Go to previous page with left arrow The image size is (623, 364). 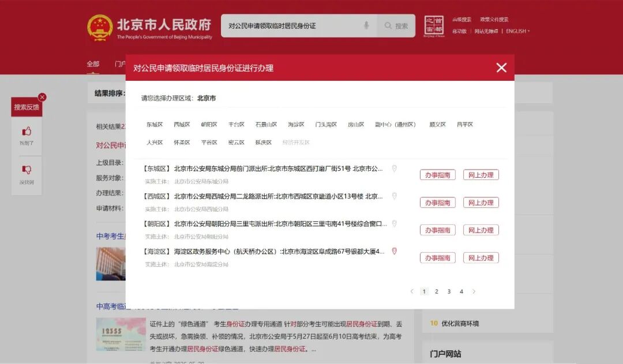tap(412, 291)
